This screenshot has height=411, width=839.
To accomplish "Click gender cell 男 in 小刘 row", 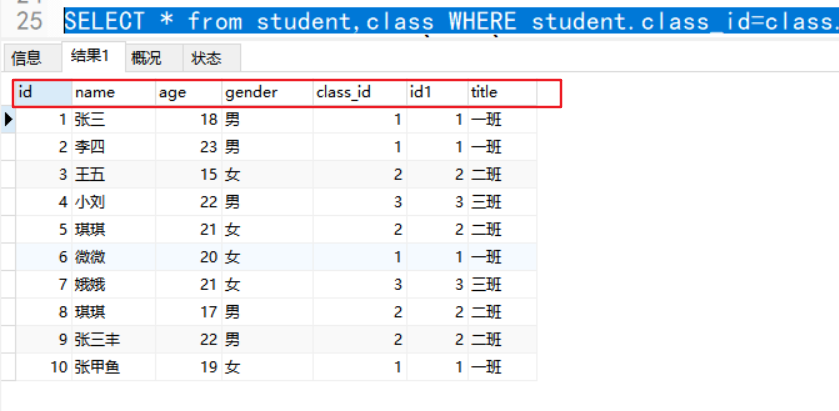I will click(x=268, y=202).
